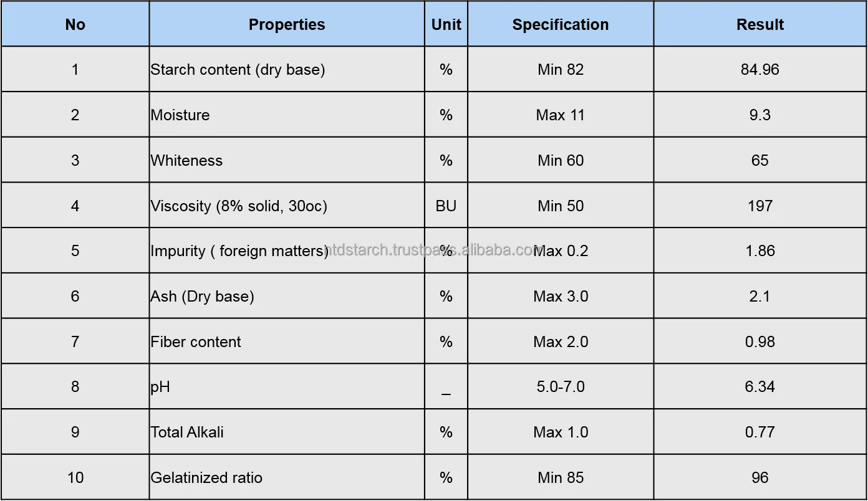Click the "pH" property cell
This screenshot has width=868, height=501.
click(160, 387)
